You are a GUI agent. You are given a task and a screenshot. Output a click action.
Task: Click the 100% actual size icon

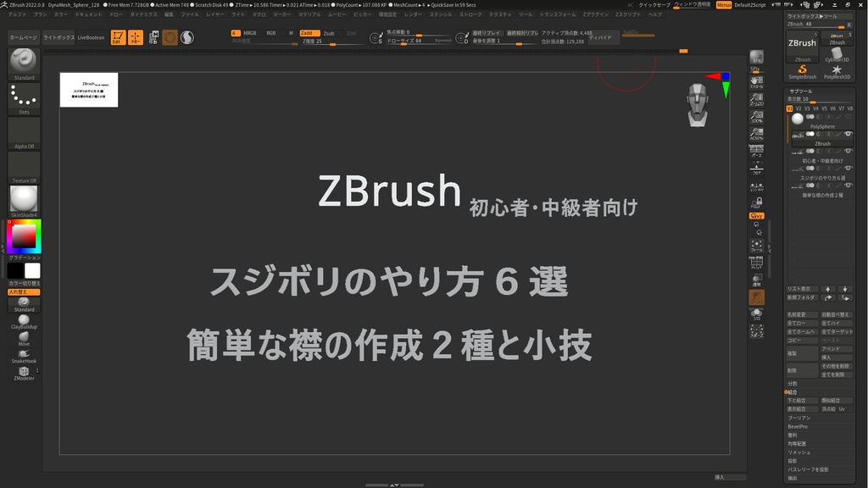pos(756,116)
